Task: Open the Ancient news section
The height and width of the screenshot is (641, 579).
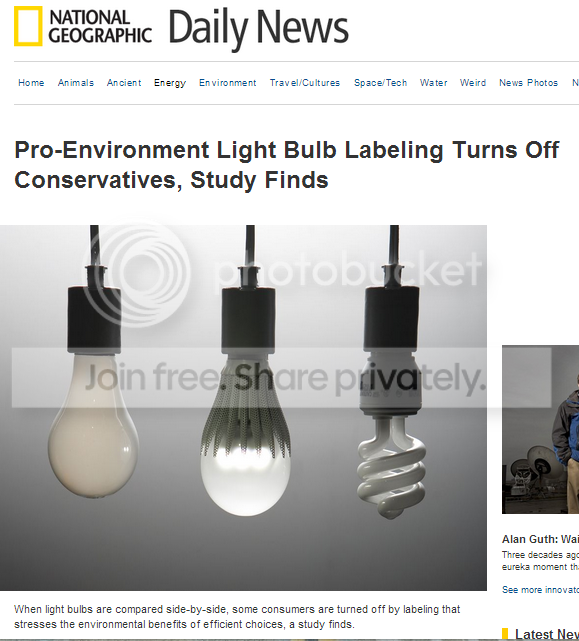Action: pyautogui.click(x=124, y=83)
